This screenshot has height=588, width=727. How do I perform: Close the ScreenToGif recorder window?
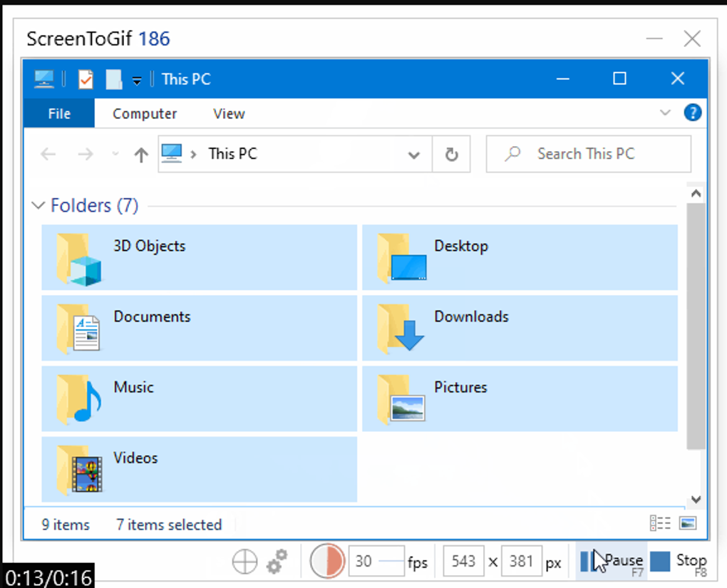692,38
